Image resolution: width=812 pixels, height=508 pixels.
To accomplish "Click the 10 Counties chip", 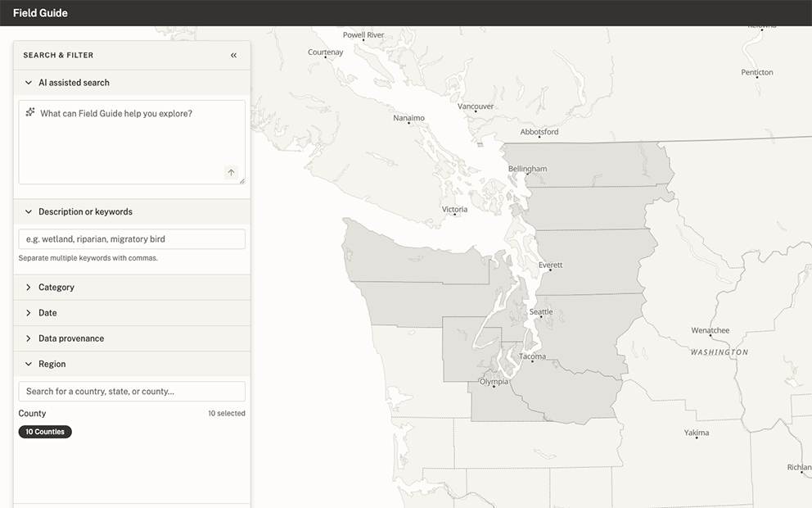I will 45,432.
